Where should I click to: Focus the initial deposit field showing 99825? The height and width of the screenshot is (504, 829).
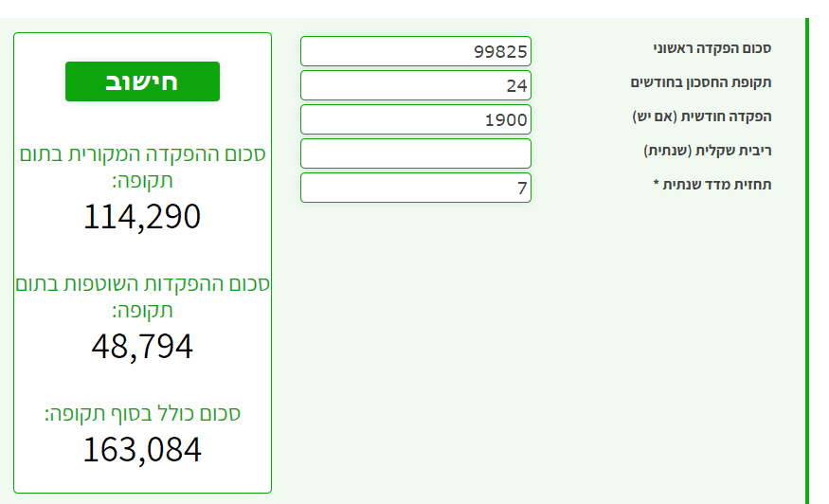(415, 51)
